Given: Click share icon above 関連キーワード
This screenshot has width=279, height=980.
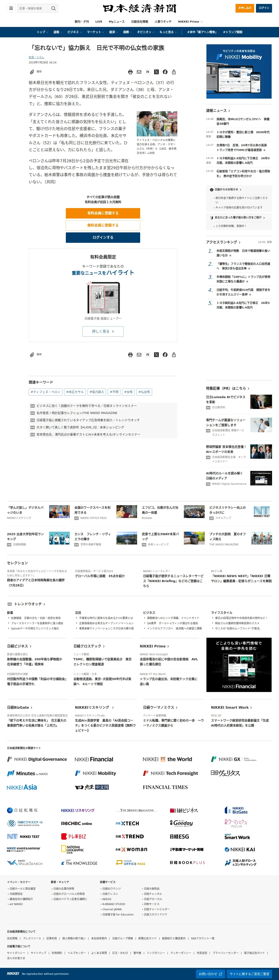Looking at the screenshot, I should coord(174,355).
